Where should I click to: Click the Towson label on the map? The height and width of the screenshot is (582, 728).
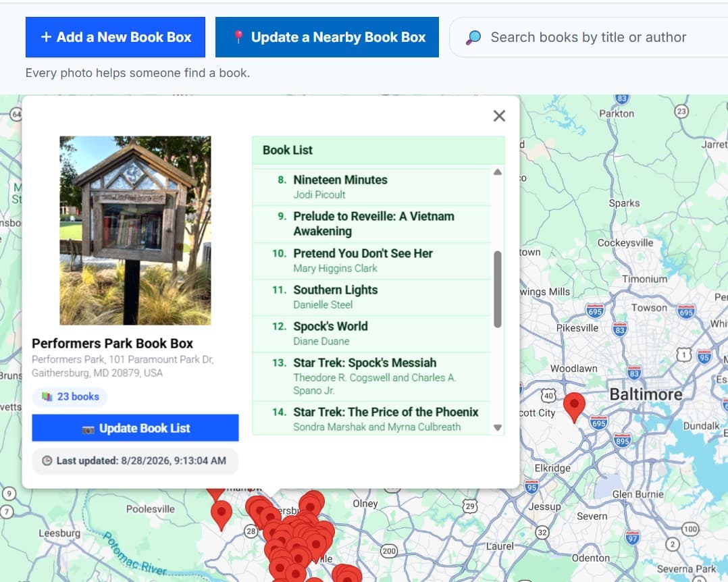tap(649, 308)
